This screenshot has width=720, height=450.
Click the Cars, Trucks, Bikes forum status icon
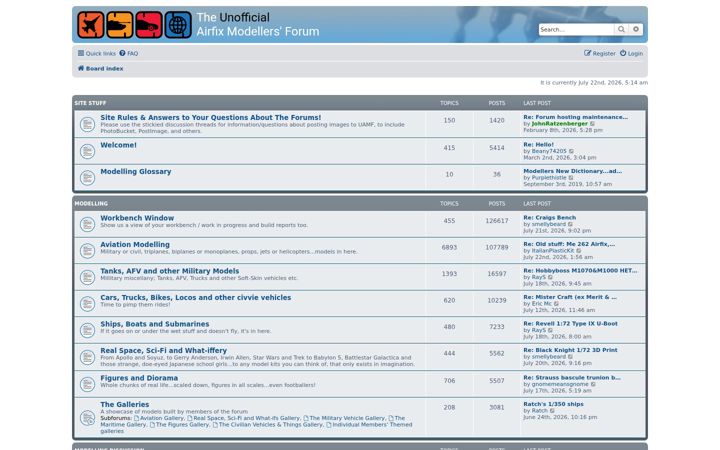[x=87, y=304]
